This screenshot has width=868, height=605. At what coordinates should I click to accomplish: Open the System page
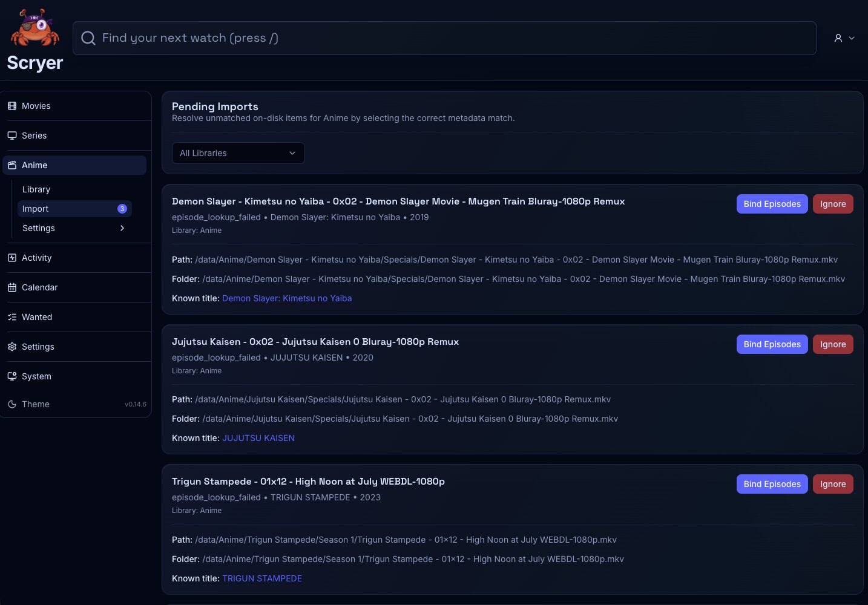pyautogui.click(x=75, y=376)
